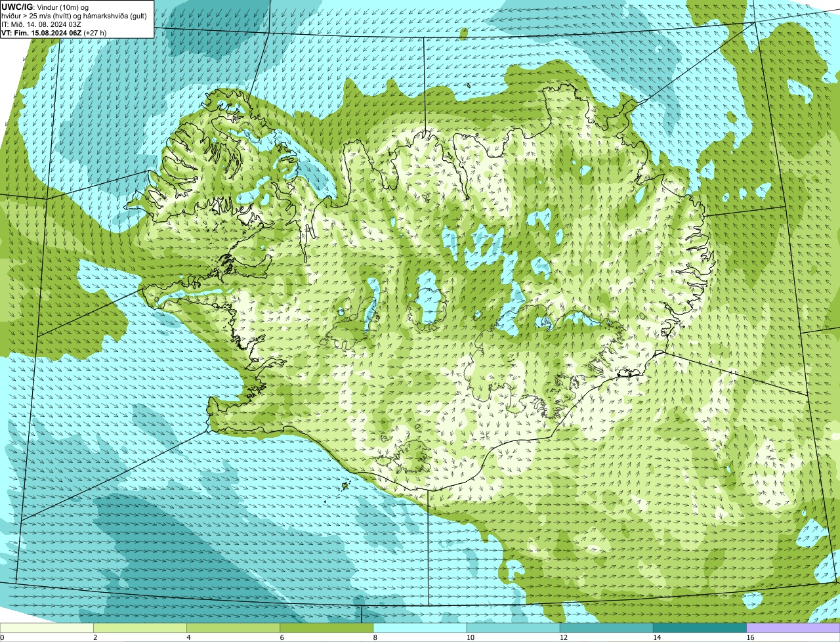840x642 pixels.
Task: Click the pale cream 0–2 legend swatch
Action: 47,628
